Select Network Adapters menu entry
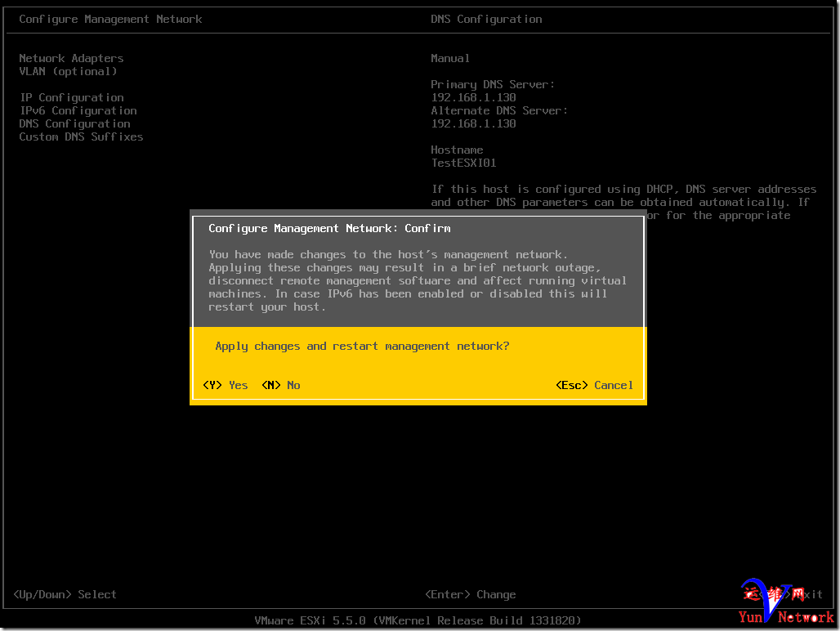Image resolution: width=840 pixels, height=631 pixels. coord(71,58)
